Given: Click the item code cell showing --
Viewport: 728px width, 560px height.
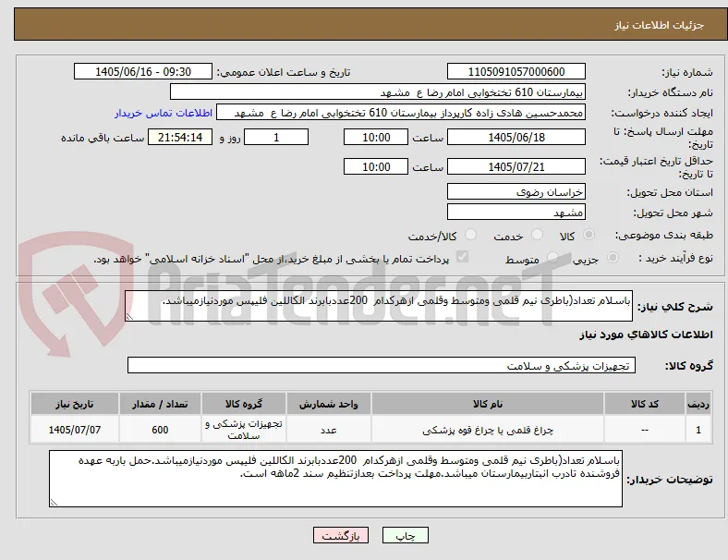Looking at the screenshot, I should pos(645,430).
